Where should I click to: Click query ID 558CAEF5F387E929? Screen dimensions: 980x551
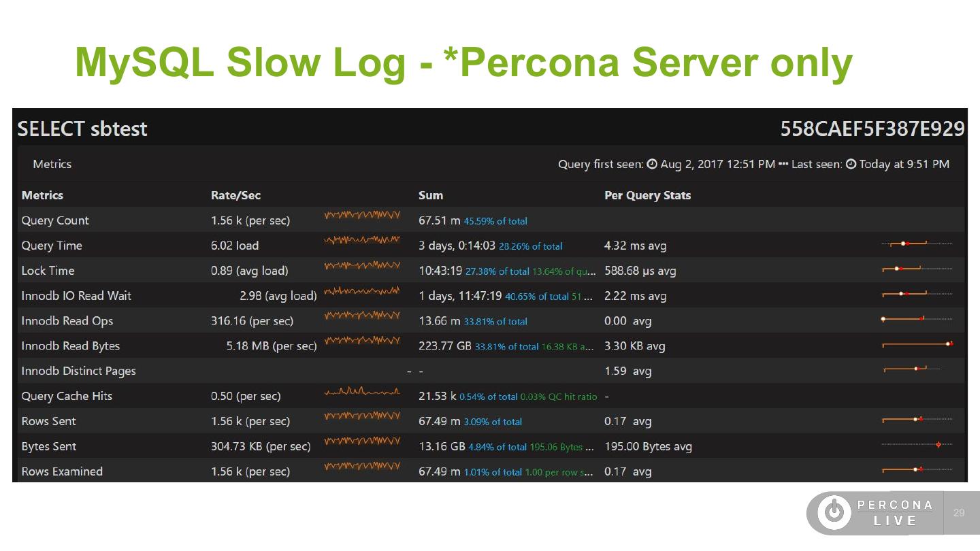point(872,129)
